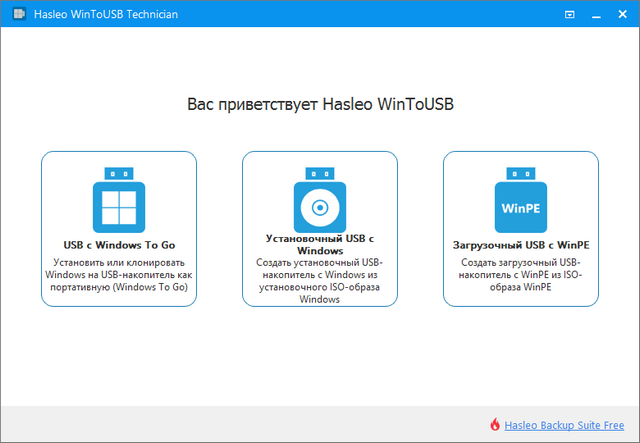Screen dimensions: 640x443
Task: Click the Windows To Go description text
Action: [119, 274]
